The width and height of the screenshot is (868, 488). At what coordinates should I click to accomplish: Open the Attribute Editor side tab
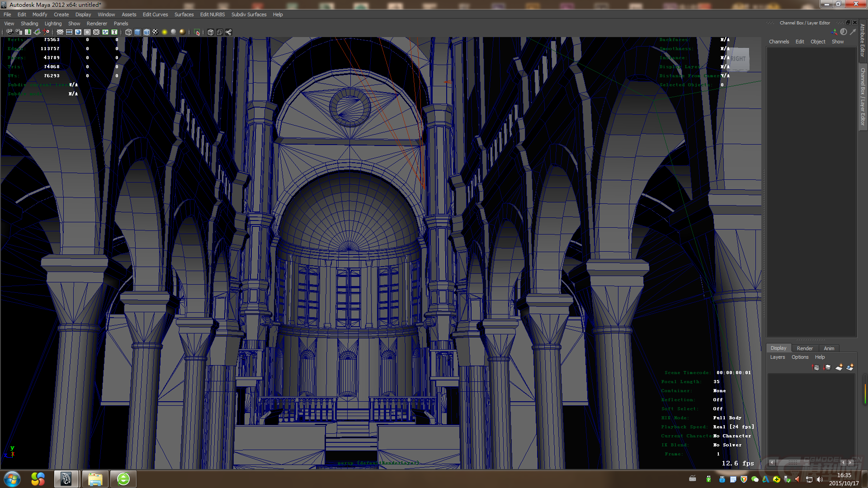tap(863, 41)
